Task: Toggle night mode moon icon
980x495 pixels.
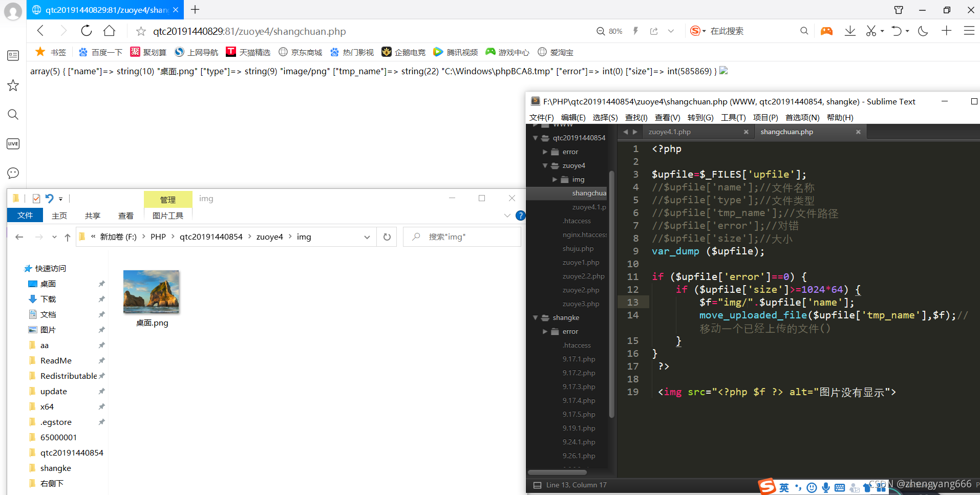Action: pyautogui.click(x=923, y=31)
